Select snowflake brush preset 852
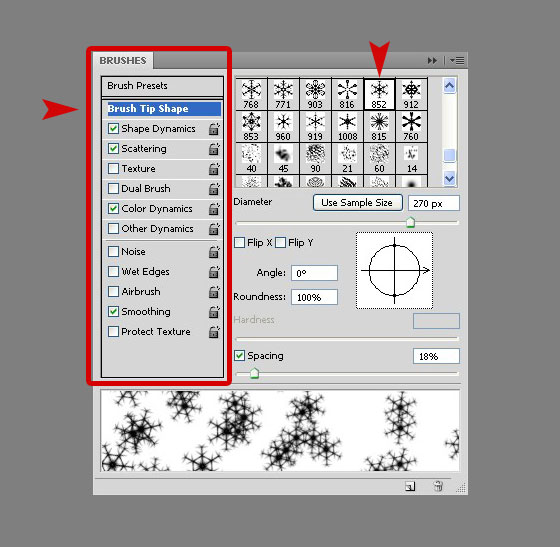Image resolution: width=560 pixels, height=547 pixels. pyautogui.click(x=379, y=94)
